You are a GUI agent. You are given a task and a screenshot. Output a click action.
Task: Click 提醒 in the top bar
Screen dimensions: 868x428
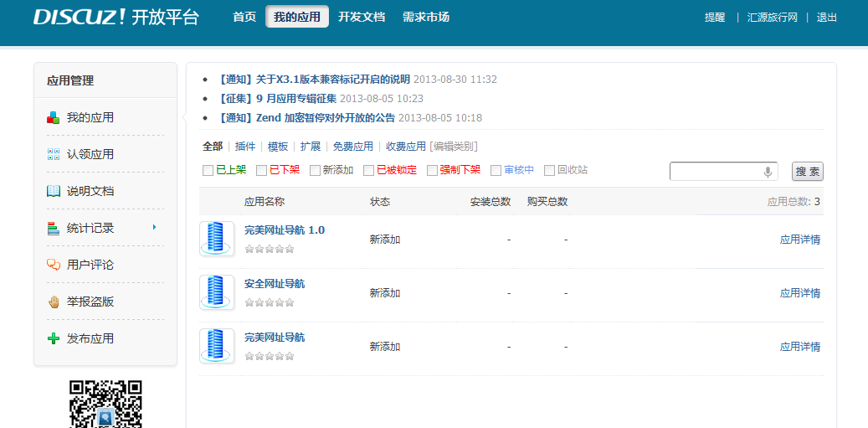[715, 17]
